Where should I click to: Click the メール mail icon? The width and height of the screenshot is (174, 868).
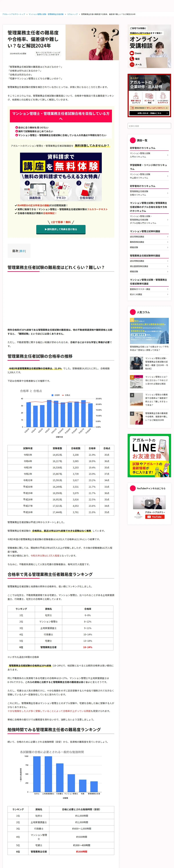[x=132, y=64]
